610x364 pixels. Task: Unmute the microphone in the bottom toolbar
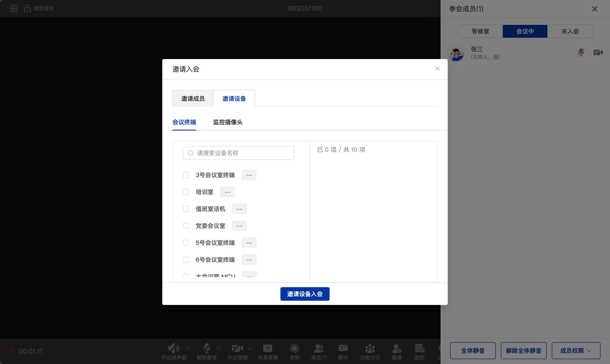207,348
